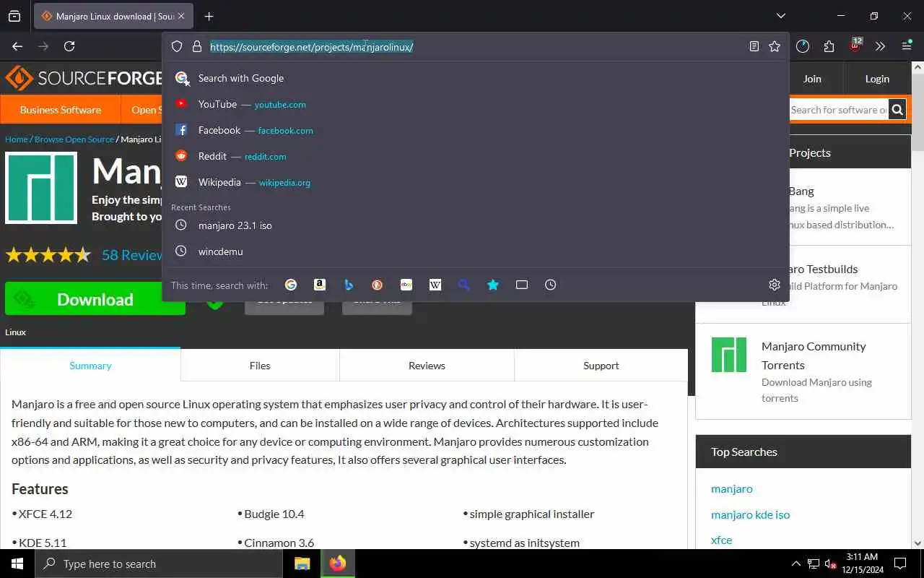Open the Manjaro Community Torrents project
924x578 pixels.
814,355
